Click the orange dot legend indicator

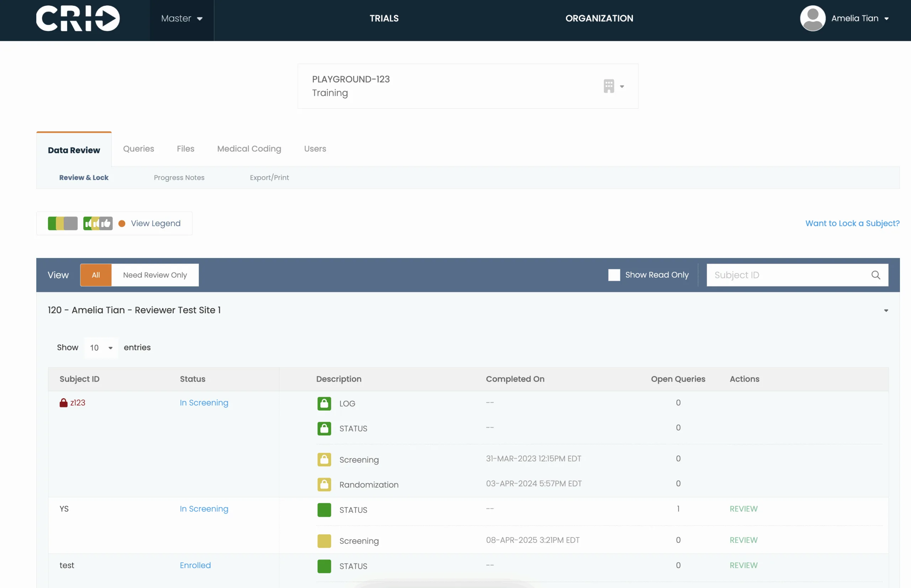tap(122, 224)
